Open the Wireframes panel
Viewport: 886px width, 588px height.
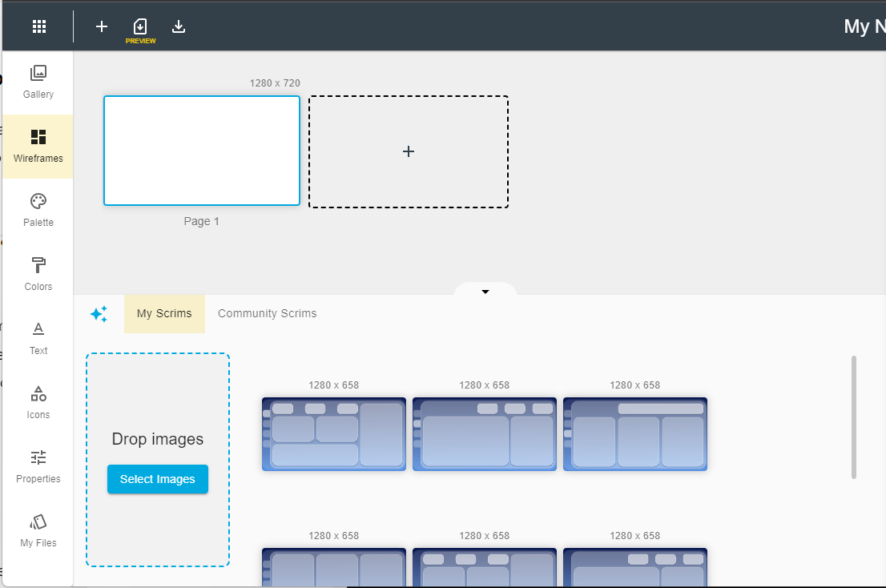38,147
